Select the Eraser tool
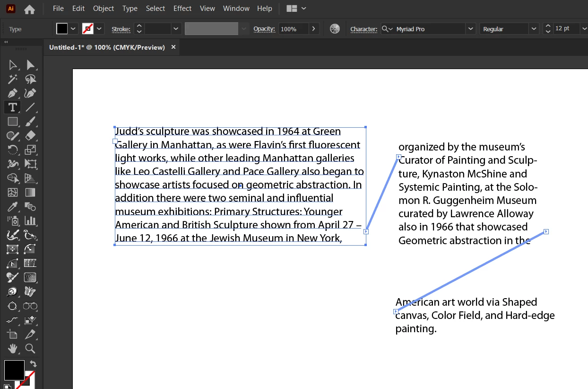This screenshot has width=588, height=389. coord(30,136)
